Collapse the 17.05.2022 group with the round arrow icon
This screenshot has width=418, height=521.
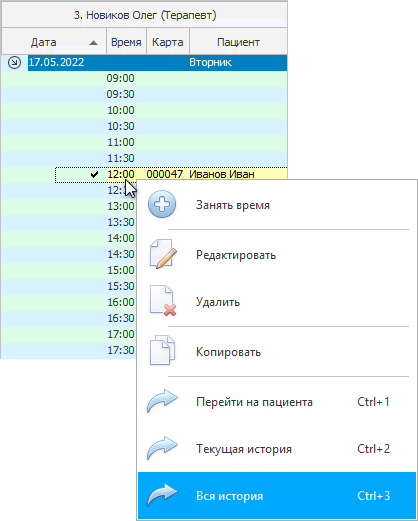point(14,62)
